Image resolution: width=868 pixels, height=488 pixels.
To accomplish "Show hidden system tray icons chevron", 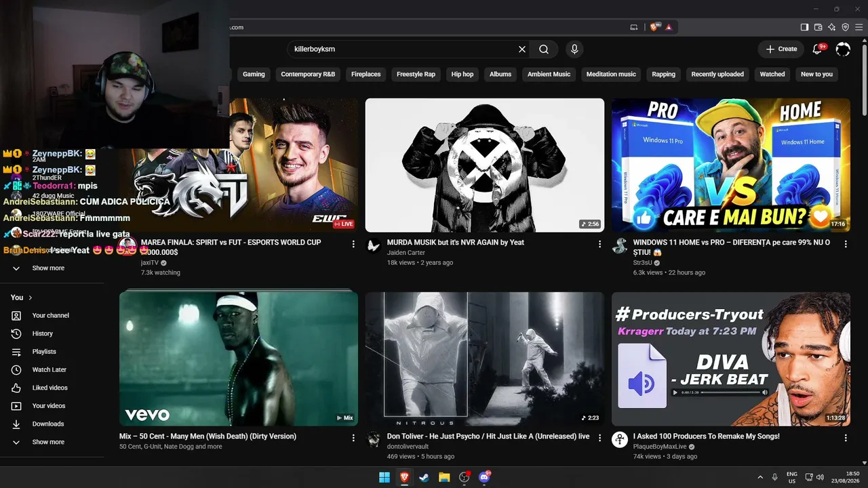I will pos(760,477).
